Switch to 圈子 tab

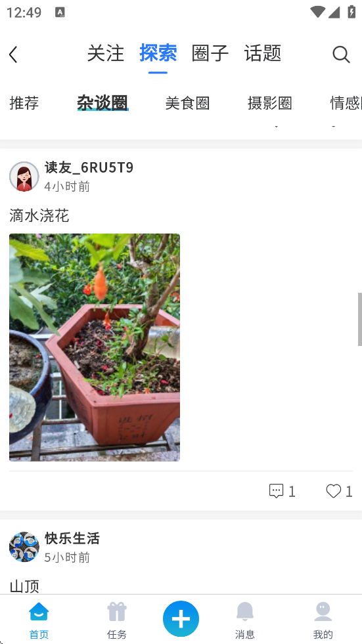click(210, 53)
